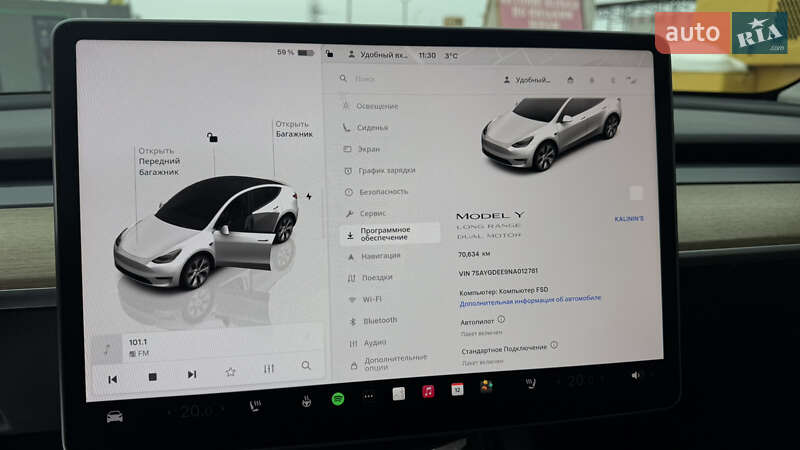Tap the 101.1 station title
This screenshot has width=800, height=450.
[138, 342]
